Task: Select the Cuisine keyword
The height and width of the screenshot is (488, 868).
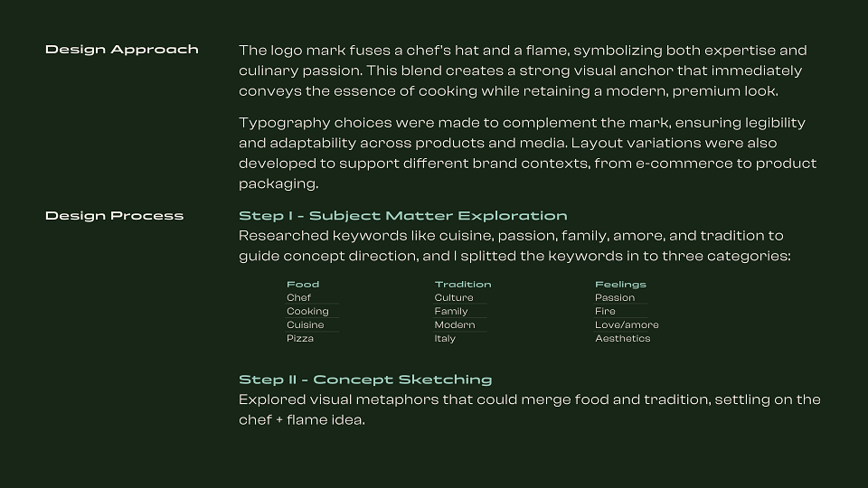Action: [x=305, y=324]
